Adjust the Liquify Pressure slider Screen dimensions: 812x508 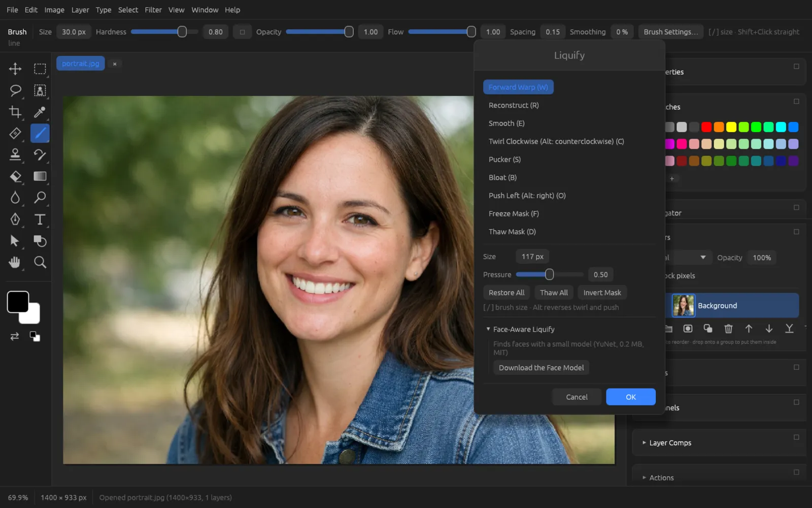(550, 275)
